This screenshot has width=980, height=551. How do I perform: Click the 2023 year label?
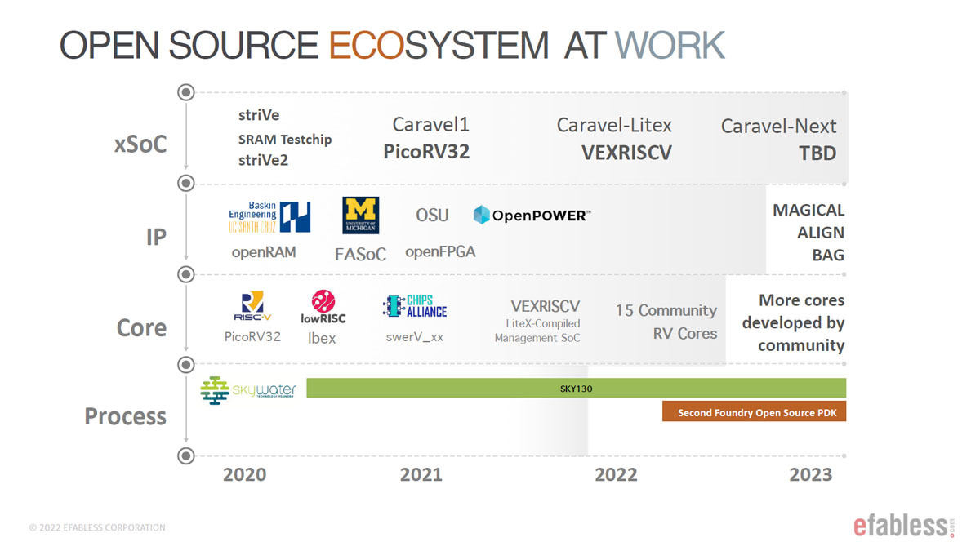click(x=810, y=474)
